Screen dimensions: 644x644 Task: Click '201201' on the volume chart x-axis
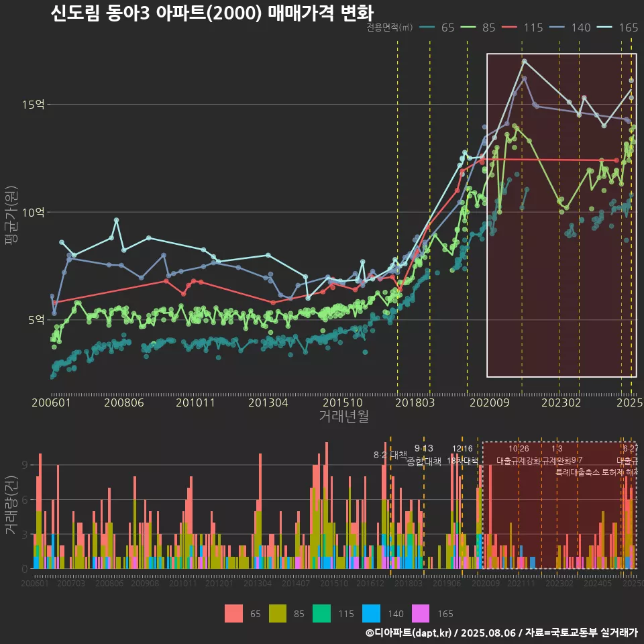point(219,583)
